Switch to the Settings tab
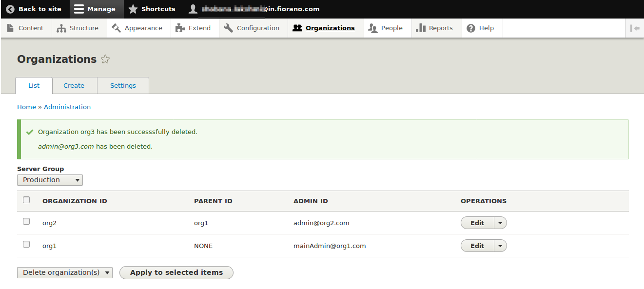This screenshot has width=644, height=289. click(123, 86)
